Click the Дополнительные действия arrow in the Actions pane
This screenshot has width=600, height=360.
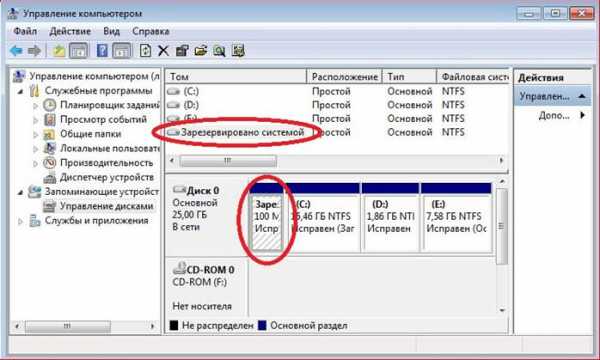tap(582, 115)
